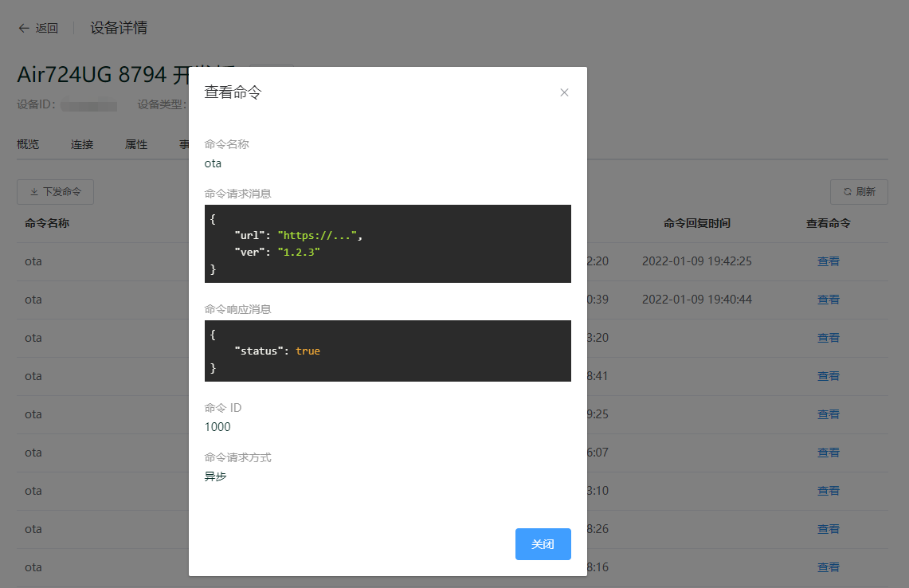
Task: Open 查看 link in the fourth ota row
Action: tap(828, 376)
